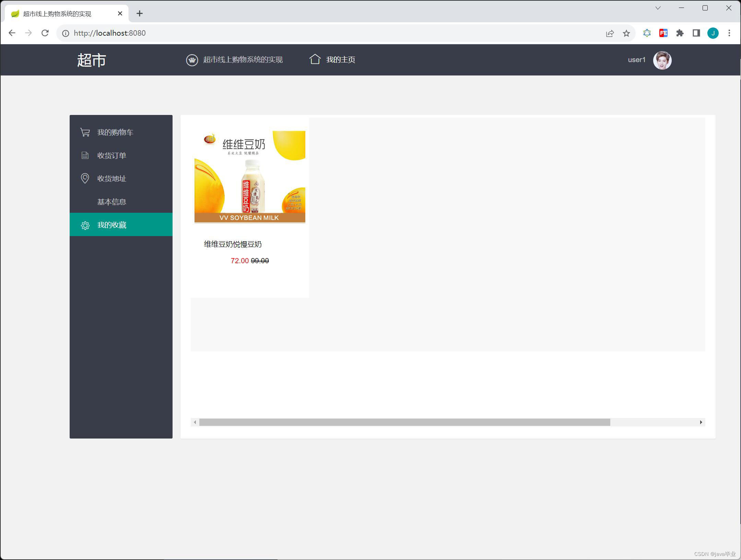Bookmark this page with the star icon
The height and width of the screenshot is (560, 741).
click(x=626, y=33)
